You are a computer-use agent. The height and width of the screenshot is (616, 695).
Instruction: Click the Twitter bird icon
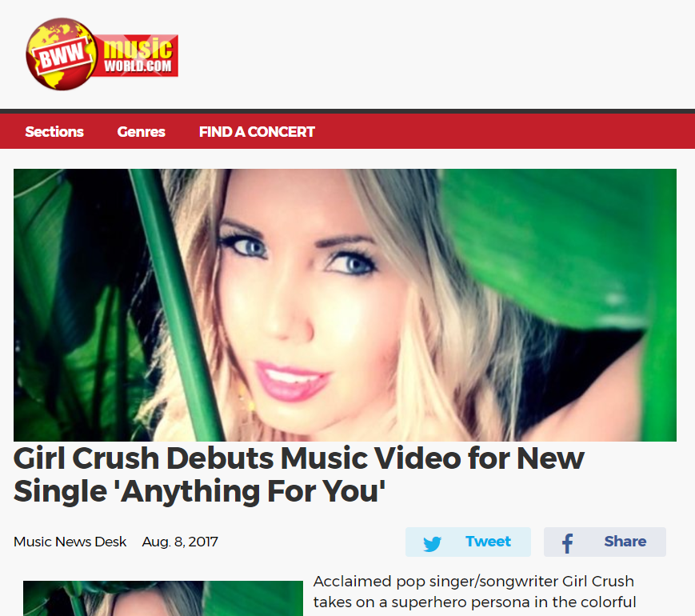click(x=432, y=543)
